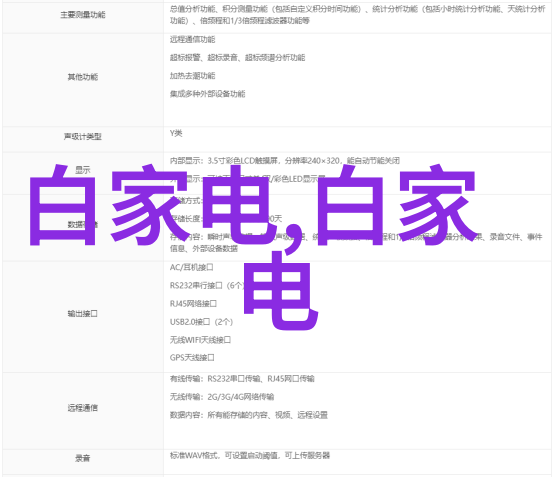Click the 主要测量功能 row label

coord(83,15)
